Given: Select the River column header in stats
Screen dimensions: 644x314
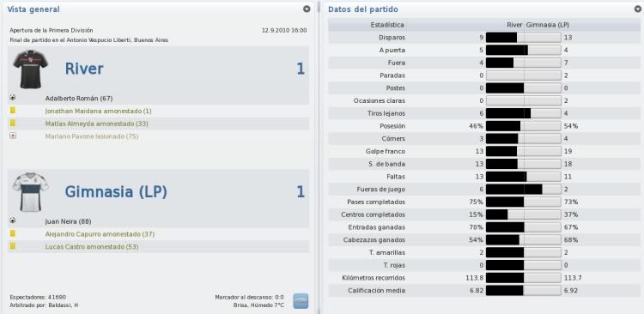Looking at the screenshot, I should click(x=514, y=25).
